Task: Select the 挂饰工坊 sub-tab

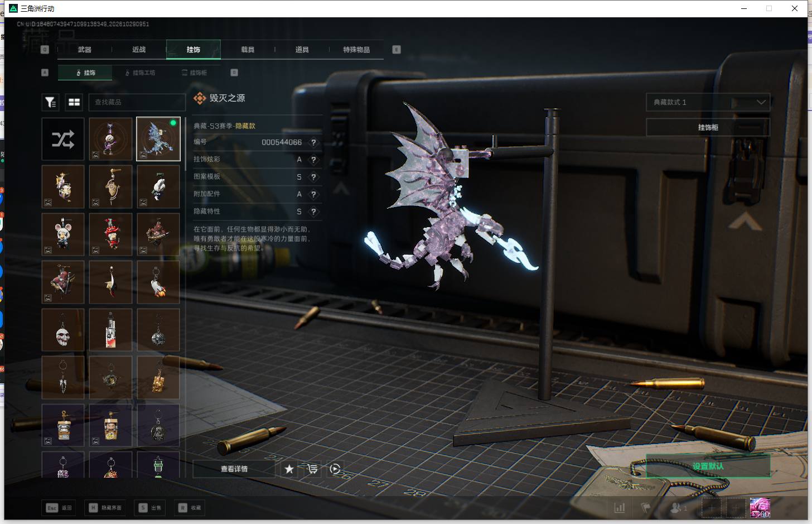Action: 141,73
